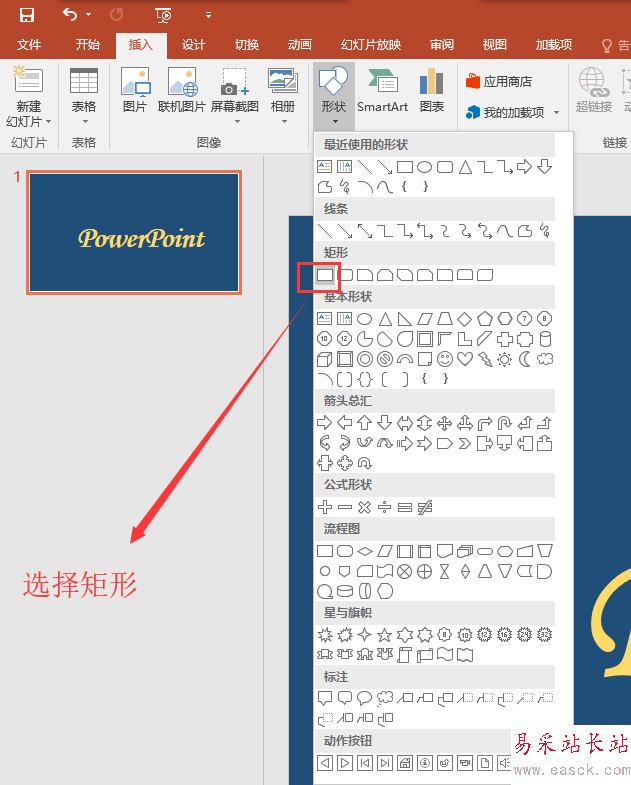The width and height of the screenshot is (631, 785).
Task: Pick the not-equal sign in 公式形状
Action: coord(425,507)
